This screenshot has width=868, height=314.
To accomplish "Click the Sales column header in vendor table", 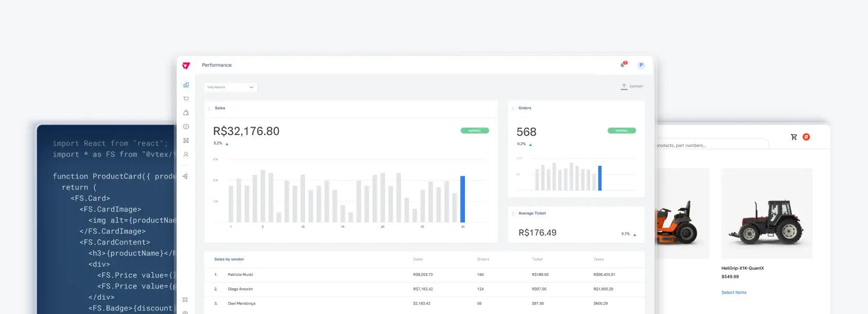I will [418, 259].
